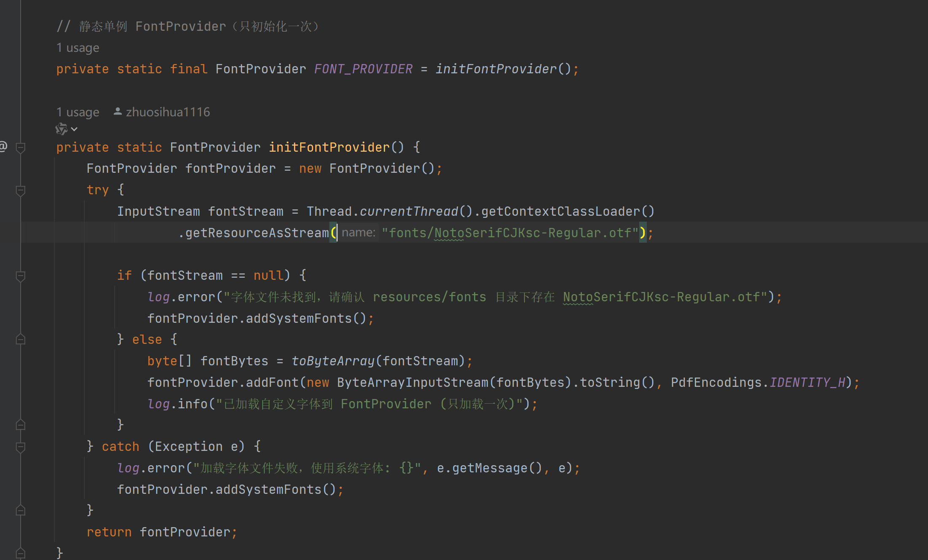This screenshot has width=928, height=560.
Task: Click fold end marker at method's closing brace
Action: click(x=20, y=553)
